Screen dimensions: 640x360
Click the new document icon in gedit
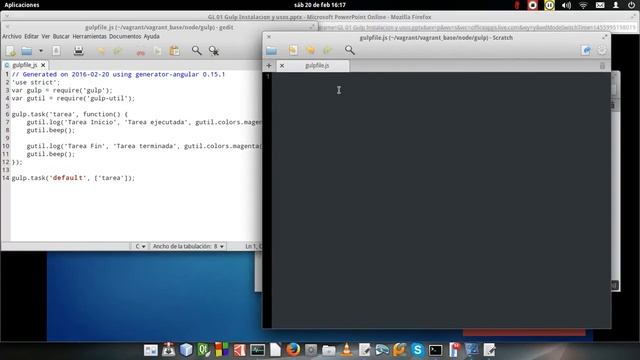click(11, 51)
